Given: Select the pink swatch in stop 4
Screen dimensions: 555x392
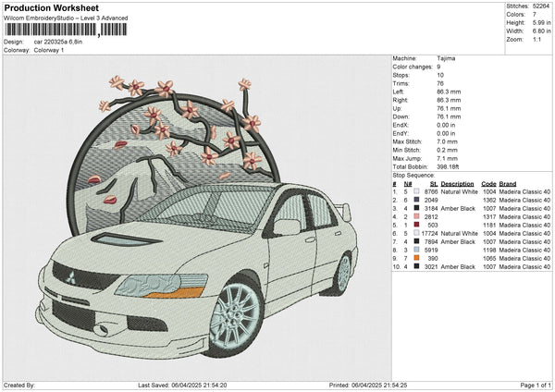Looking at the screenshot, I should pyautogui.click(x=416, y=216).
